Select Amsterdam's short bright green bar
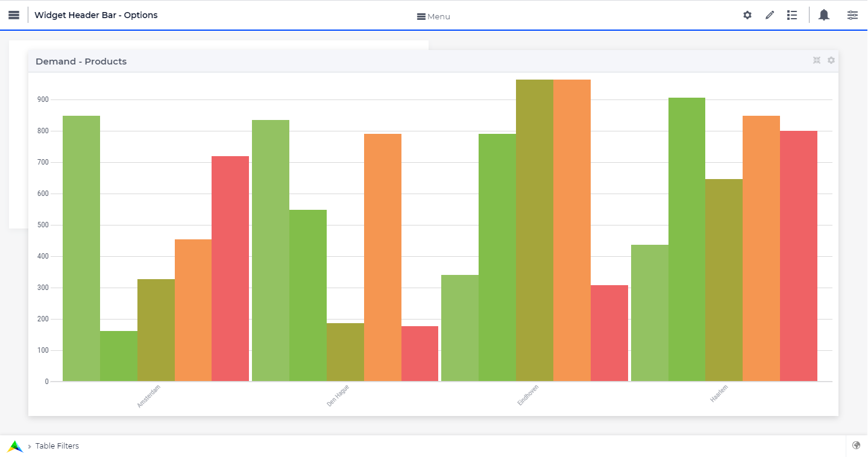 119,356
